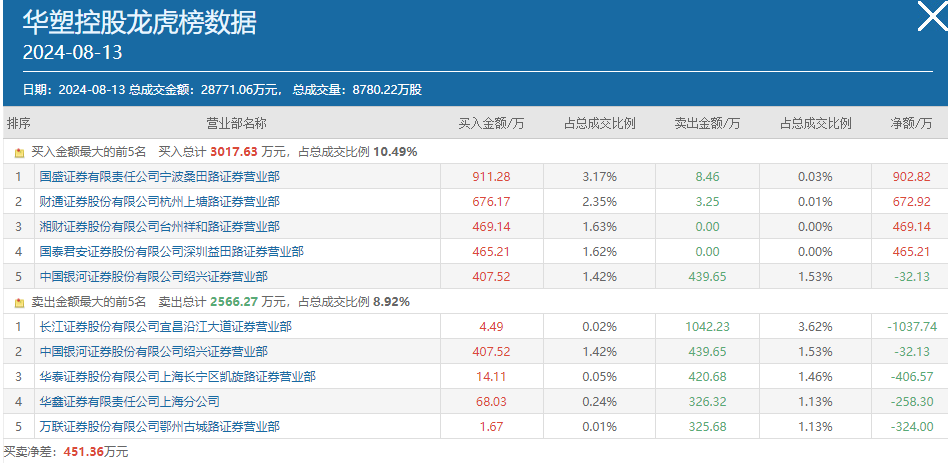
Task: Click buy total 3017.63 万元
Action: pos(248,152)
